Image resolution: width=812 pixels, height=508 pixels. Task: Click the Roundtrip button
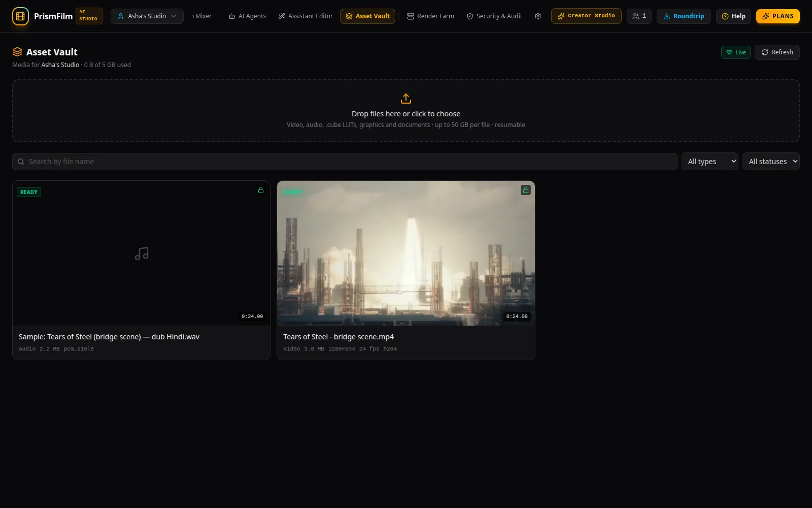coord(684,16)
